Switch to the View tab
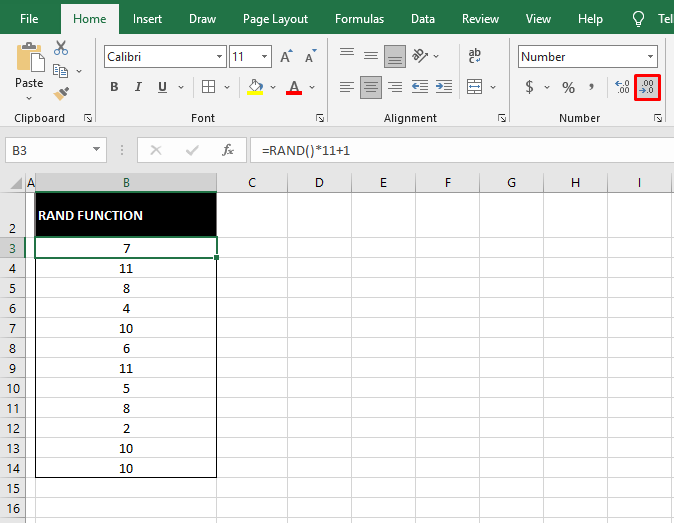 [538, 19]
